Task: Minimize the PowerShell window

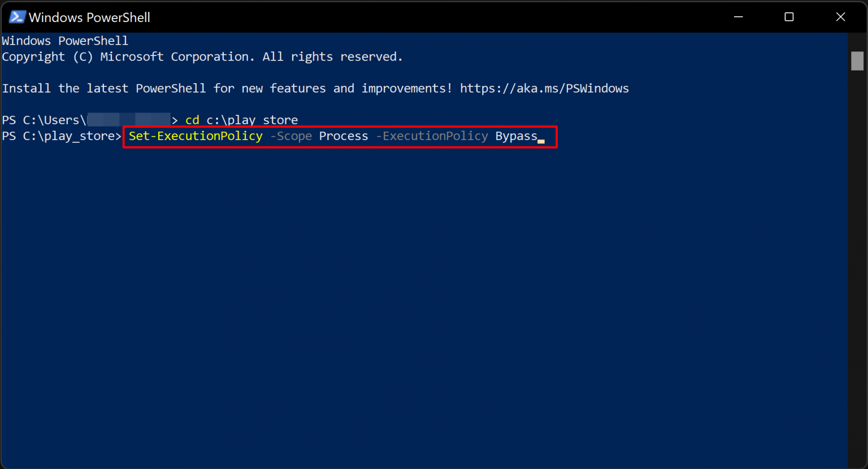Action: 738,17
